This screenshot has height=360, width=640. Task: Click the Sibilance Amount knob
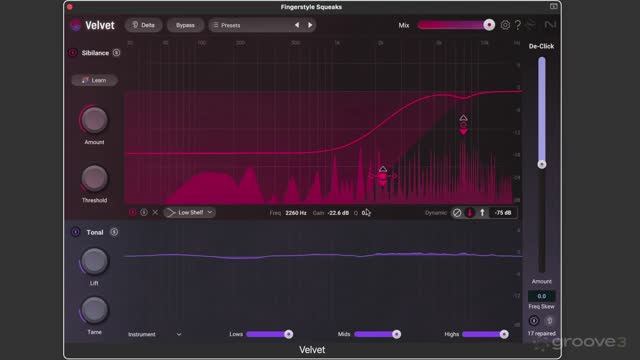click(x=94, y=120)
